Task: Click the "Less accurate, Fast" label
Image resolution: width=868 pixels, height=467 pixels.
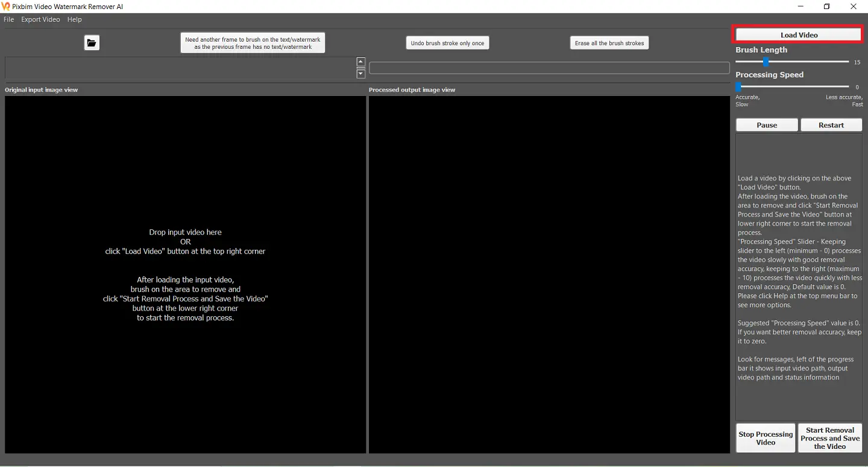Action: pos(844,101)
